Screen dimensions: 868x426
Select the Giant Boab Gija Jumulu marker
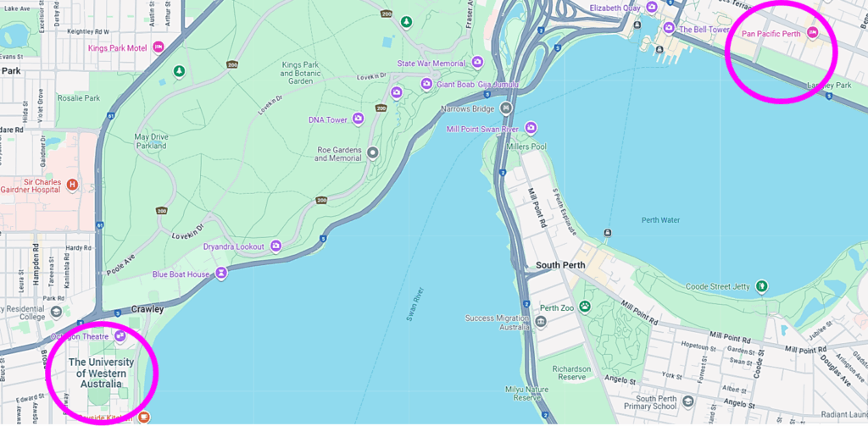(x=426, y=84)
